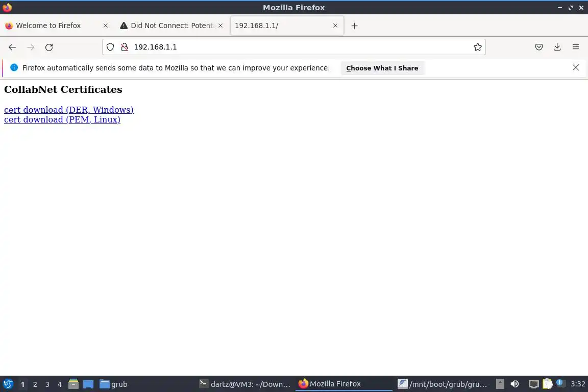The width and height of the screenshot is (588, 392).
Task: Open the system start menu icon
Action: click(8, 384)
